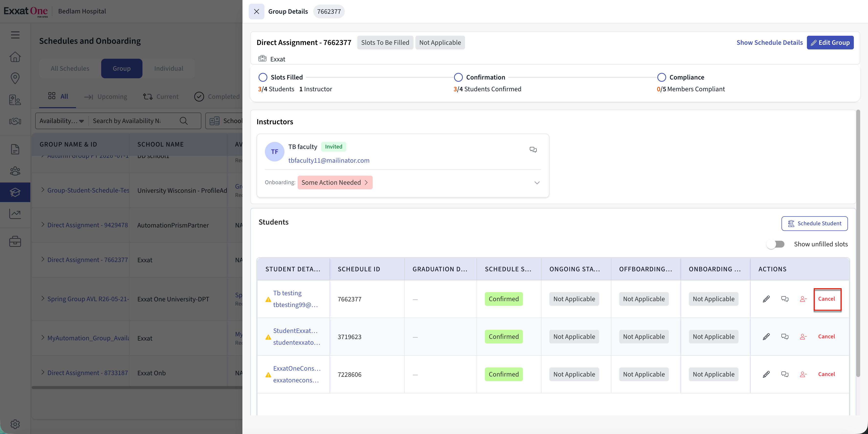This screenshot has width=868, height=434.
Task: Click the horizontal scrollbar under the group table
Action: pyautogui.click(x=137, y=388)
